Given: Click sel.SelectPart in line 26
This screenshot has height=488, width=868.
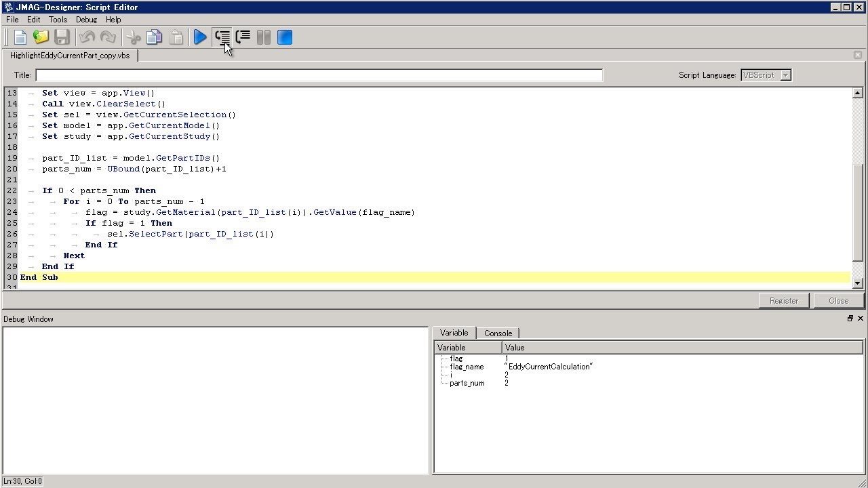Looking at the screenshot, I should 144,234.
